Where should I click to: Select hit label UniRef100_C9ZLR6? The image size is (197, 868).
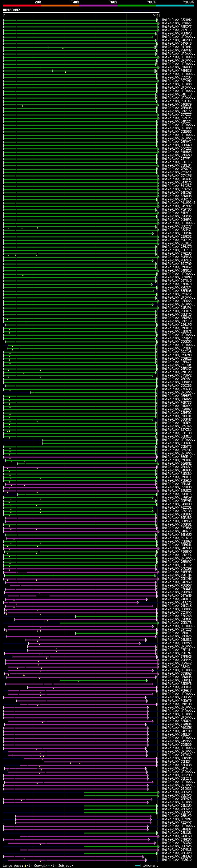coord(177,118)
